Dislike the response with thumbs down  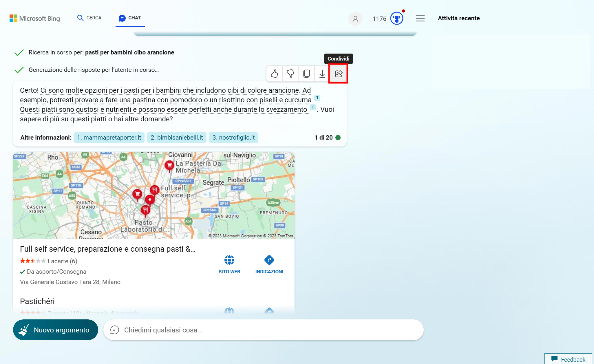pyautogui.click(x=290, y=74)
